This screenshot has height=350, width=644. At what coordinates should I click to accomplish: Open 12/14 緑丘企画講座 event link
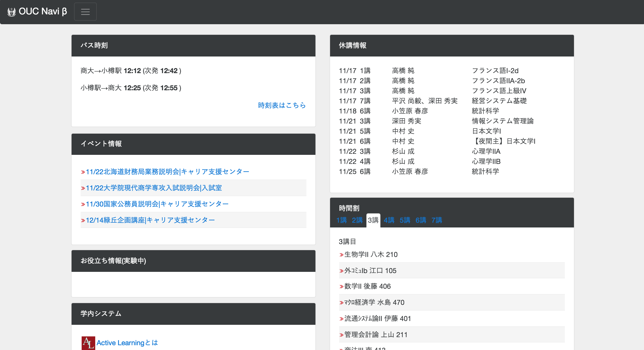[150, 220]
